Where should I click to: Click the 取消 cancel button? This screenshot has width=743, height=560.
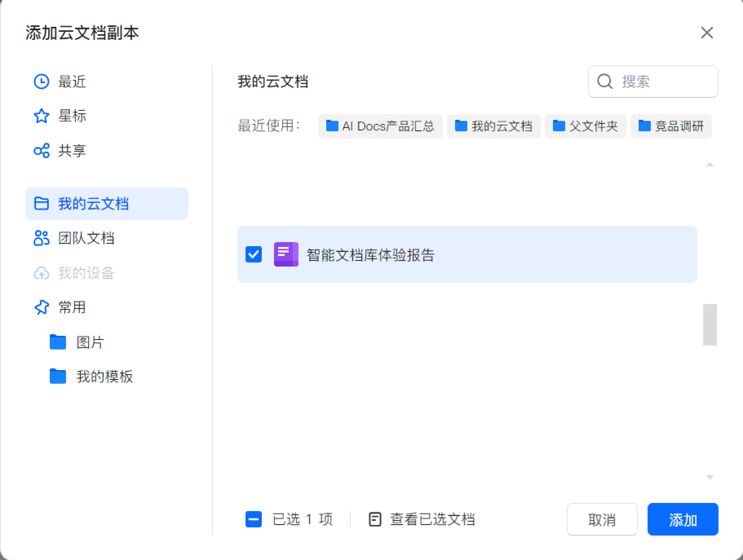[602, 519]
